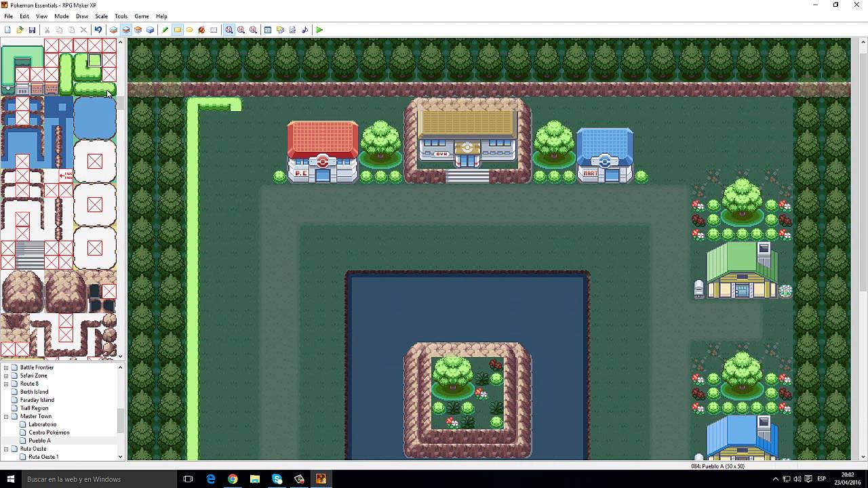Screen dimensions: 868x488
Task: Click the Open Project folder icon
Action: click(x=20, y=30)
